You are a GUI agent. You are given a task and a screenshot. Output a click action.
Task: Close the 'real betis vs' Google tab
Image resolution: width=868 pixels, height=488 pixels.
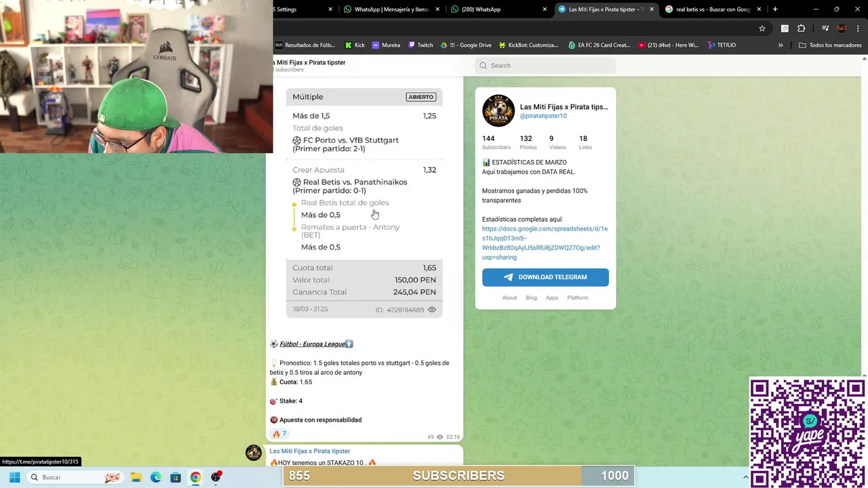[759, 9]
